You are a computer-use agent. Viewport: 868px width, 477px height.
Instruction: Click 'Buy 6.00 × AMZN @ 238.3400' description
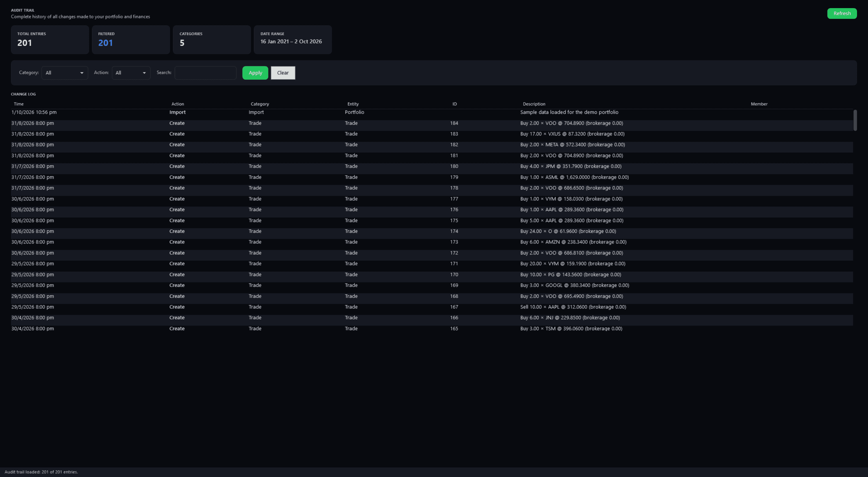coord(573,242)
